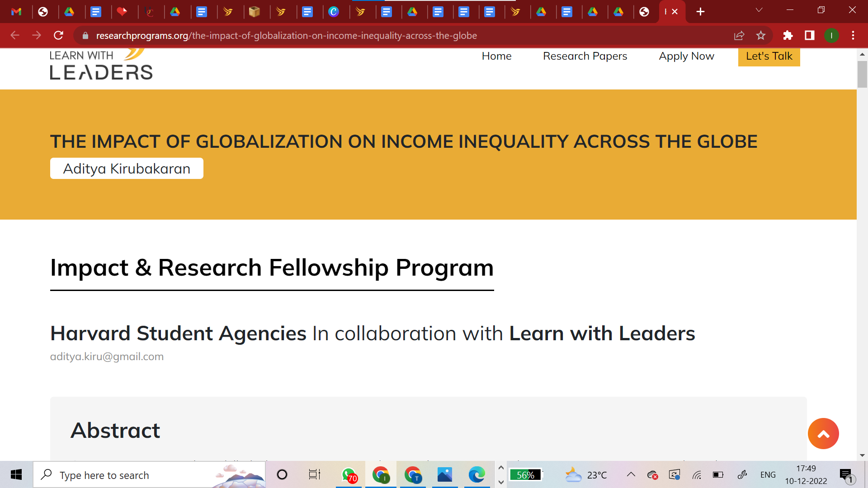Click the page's vertical scrollbar thumb
The height and width of the screenshot is (488, 868).
tap(862, 74)
